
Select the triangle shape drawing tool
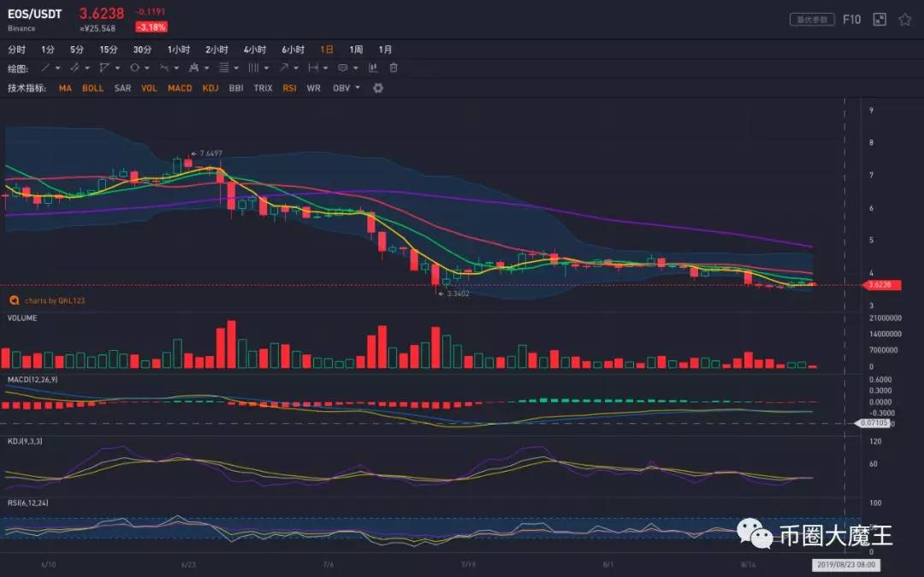click(104, 68)
